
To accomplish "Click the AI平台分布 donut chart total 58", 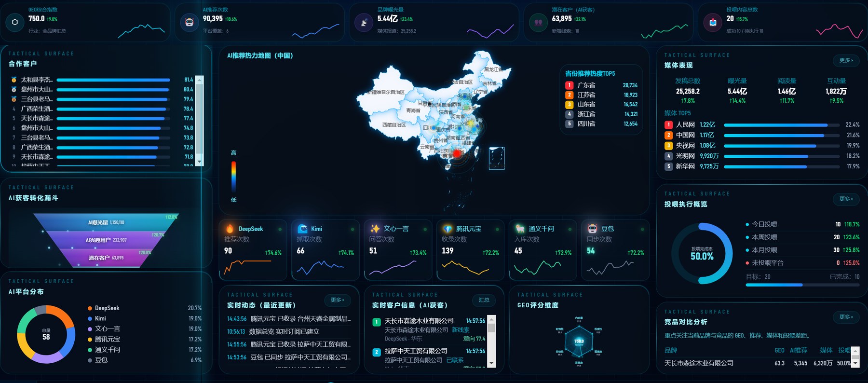I will (46, 334).
